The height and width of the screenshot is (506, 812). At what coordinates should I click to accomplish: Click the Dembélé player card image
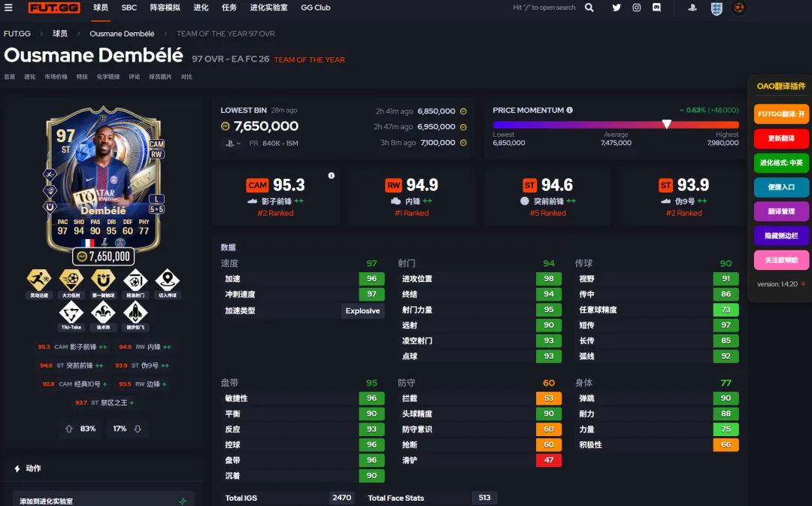(104, 179)
